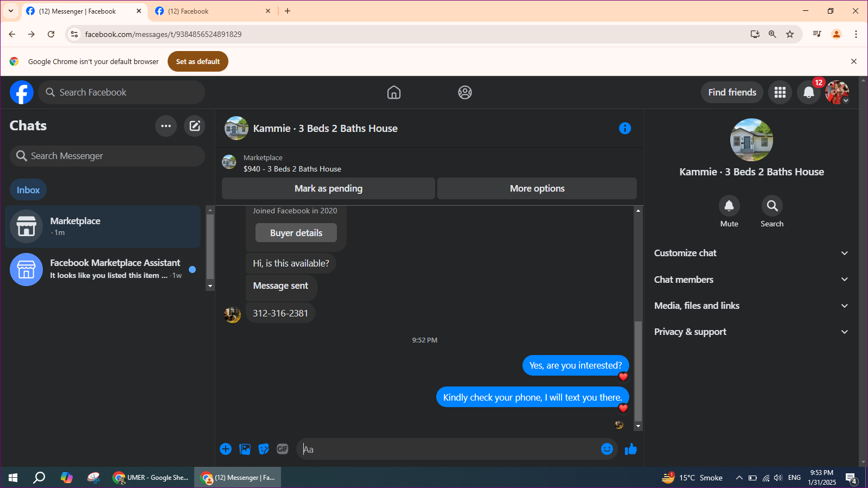Switch to the (12) Facebook tab
The height and width of the screenshot is (488, 868).
click(213, 11)
